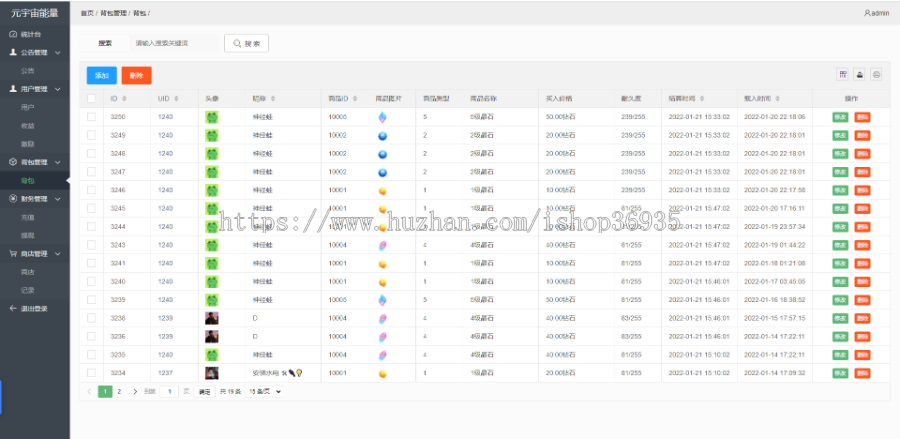Image resolution: width=900 pixels, height=439 pixels.
Task: Collapse the 公告管理 sidebar chevron
Action: pos(57,52)
